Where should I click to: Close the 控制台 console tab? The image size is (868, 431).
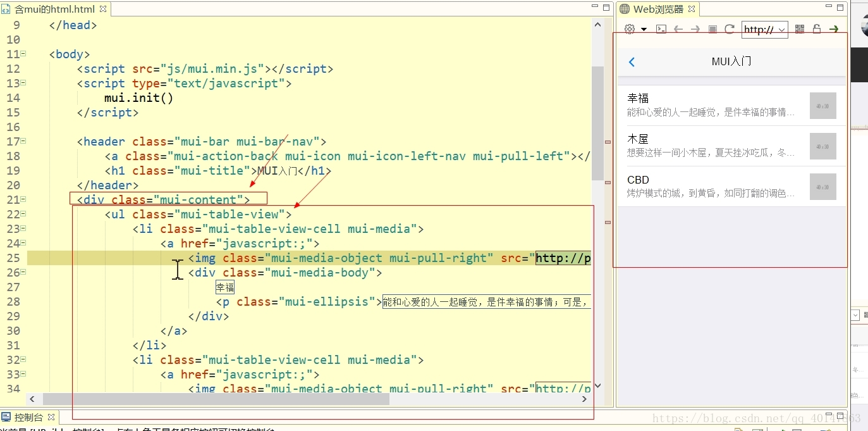point(51,417)
